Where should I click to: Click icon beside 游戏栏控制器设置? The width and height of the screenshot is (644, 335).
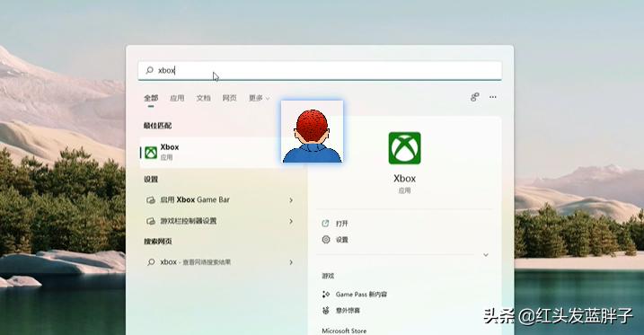point(151,221)
